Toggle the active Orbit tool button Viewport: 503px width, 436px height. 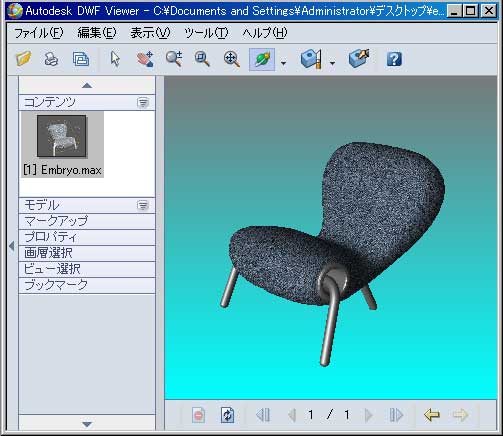(x=262, y=59)
